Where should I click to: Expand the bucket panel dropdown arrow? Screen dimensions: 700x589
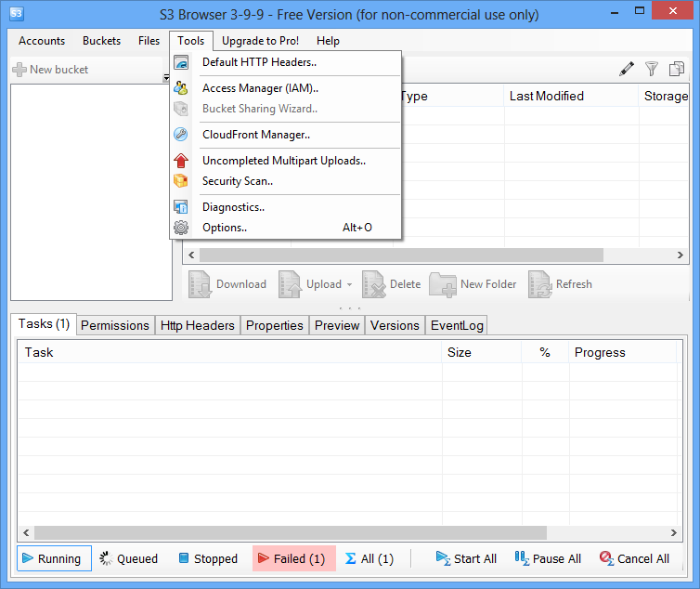pyautogui.click(x=166, y=78)
